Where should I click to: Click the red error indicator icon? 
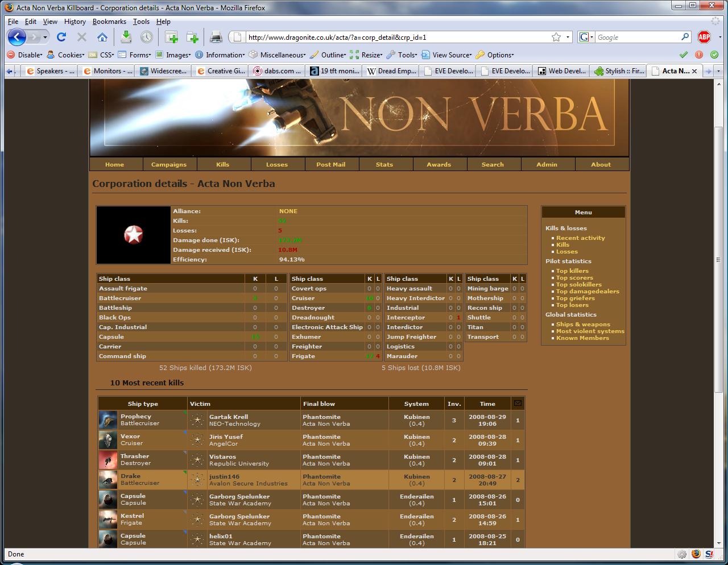(699, 55)
